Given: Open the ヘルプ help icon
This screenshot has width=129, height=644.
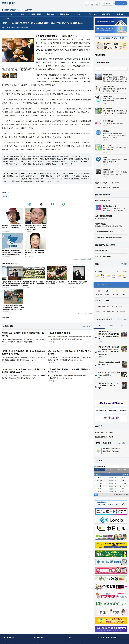Looking at the screenshot, I should pos(86,3).
